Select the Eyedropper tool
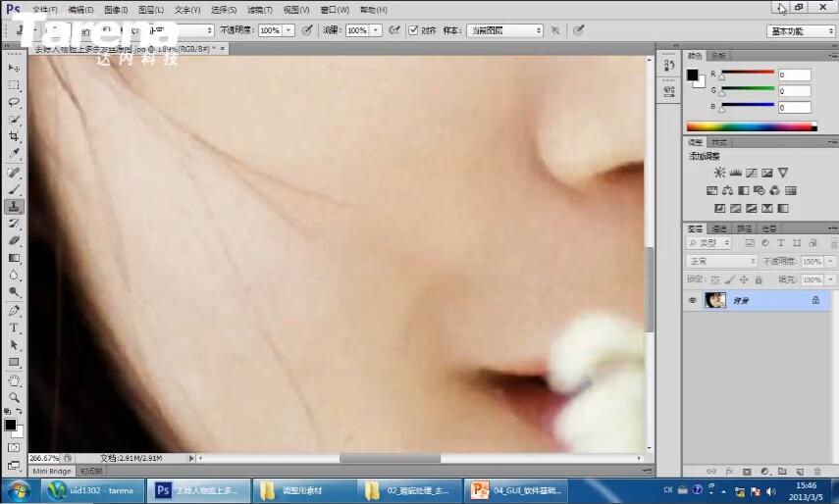Viewport: 839px width, 504px height. [x=14, y=155]
